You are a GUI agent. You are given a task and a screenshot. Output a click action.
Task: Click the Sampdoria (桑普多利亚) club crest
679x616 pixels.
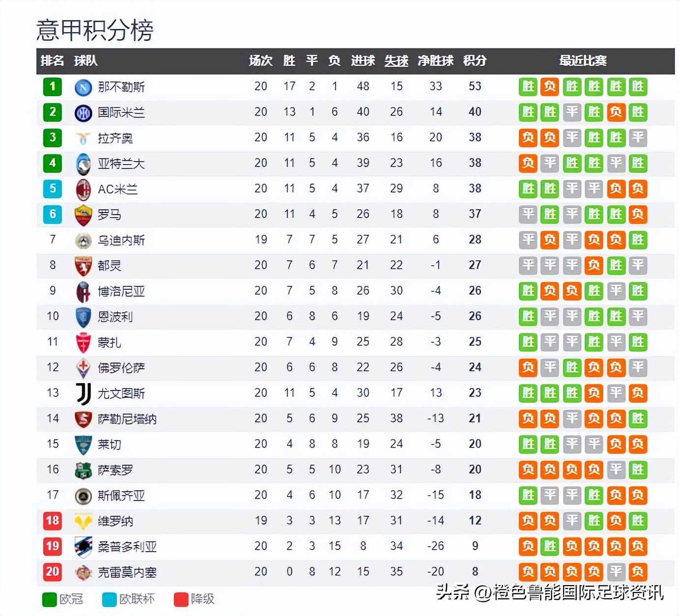click(x=83, y=547)
